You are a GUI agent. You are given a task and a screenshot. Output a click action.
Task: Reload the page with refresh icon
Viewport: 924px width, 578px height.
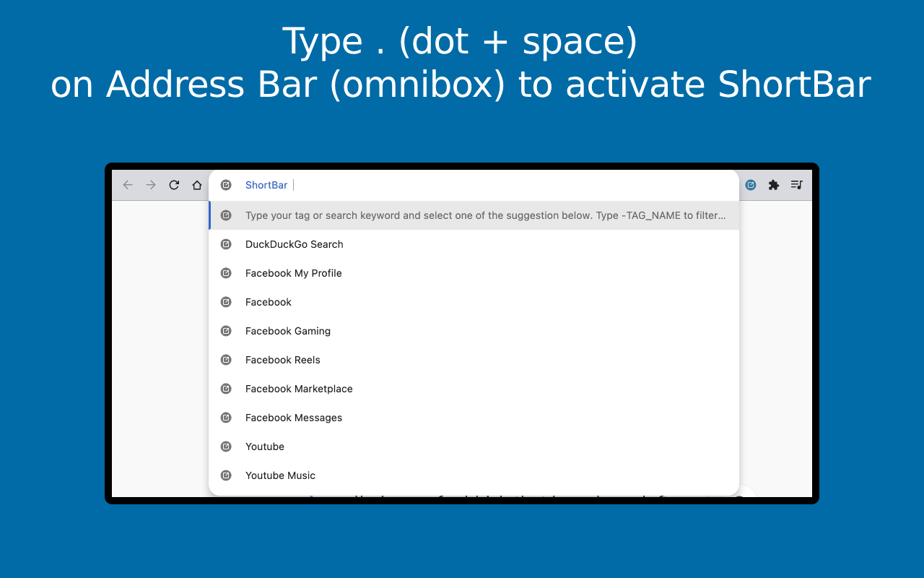174,185
